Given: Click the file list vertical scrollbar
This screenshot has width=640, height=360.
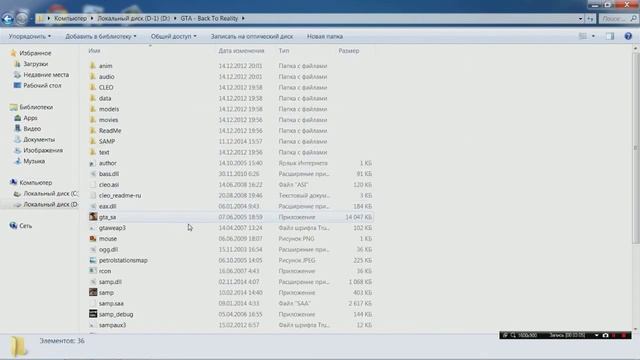Looking at the screenshot, I should (x=636, y=149).
